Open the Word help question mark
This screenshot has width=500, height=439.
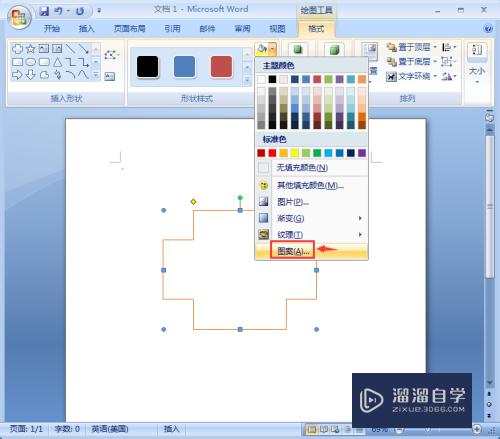pyautogui.click(x=488, y=28)
